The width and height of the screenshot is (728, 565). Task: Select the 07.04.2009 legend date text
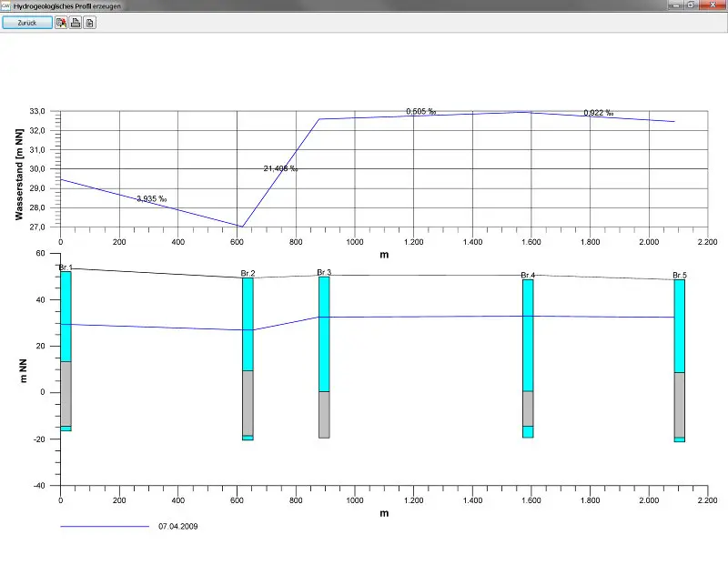point(177,527)
